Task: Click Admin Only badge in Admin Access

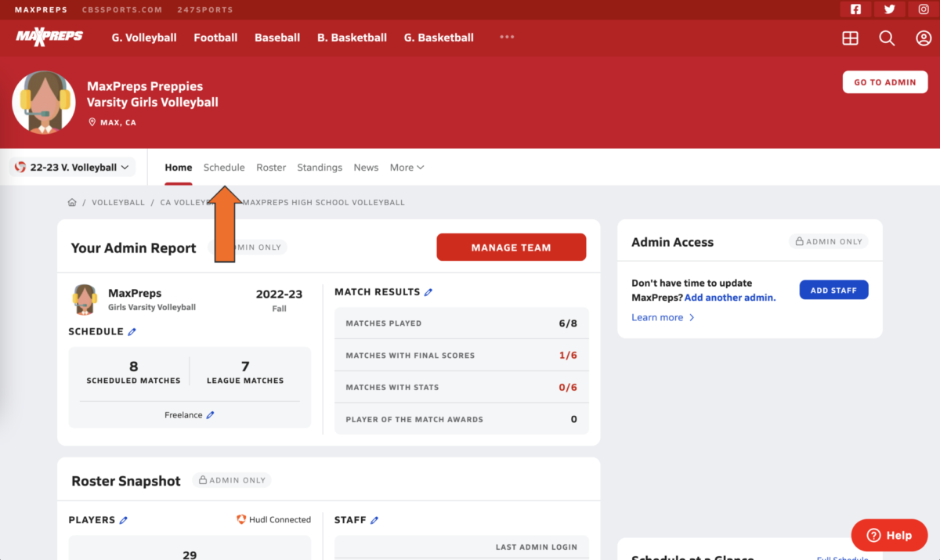Action: 829,242
